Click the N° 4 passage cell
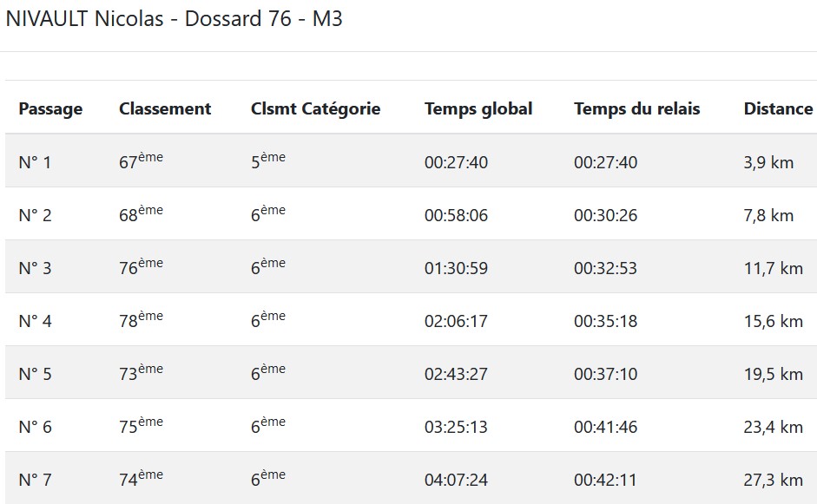 [x=35, y=321]
